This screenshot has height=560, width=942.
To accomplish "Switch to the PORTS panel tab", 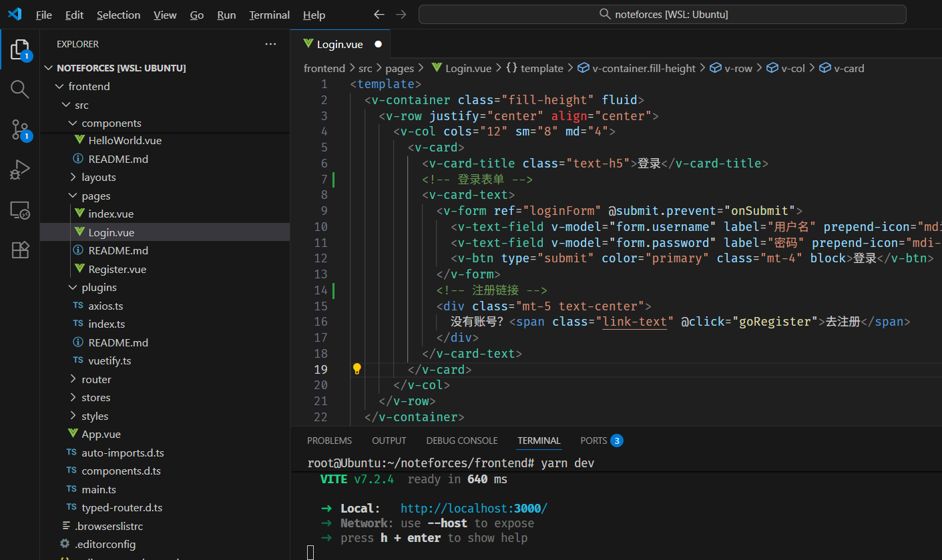I will (x=594, y=441).
